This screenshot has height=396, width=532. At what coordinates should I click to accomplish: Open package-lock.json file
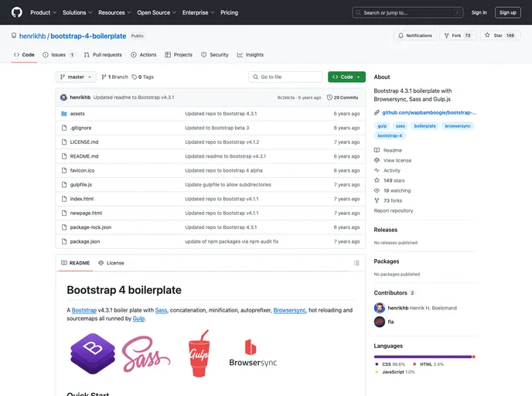click(90, 227)
